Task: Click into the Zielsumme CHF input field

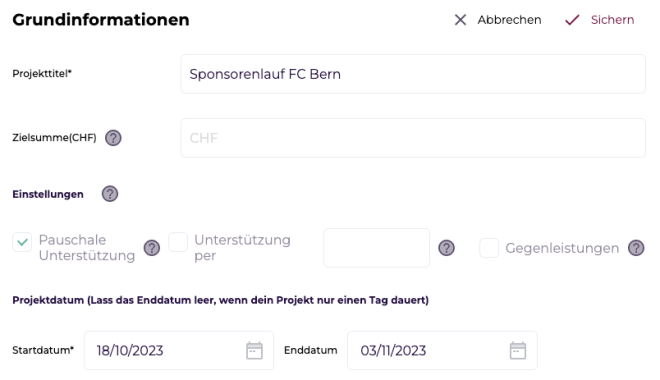Action: (x=413, y=138)
